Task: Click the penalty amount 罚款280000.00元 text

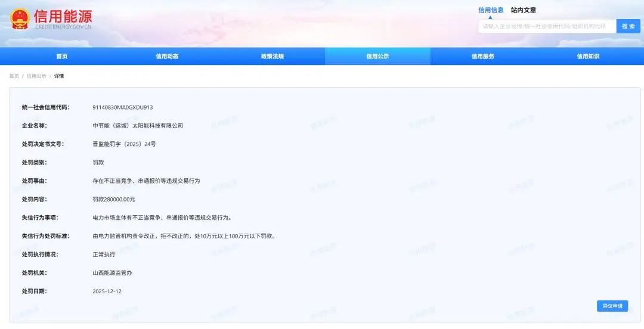Action: (x=114, y=199)
